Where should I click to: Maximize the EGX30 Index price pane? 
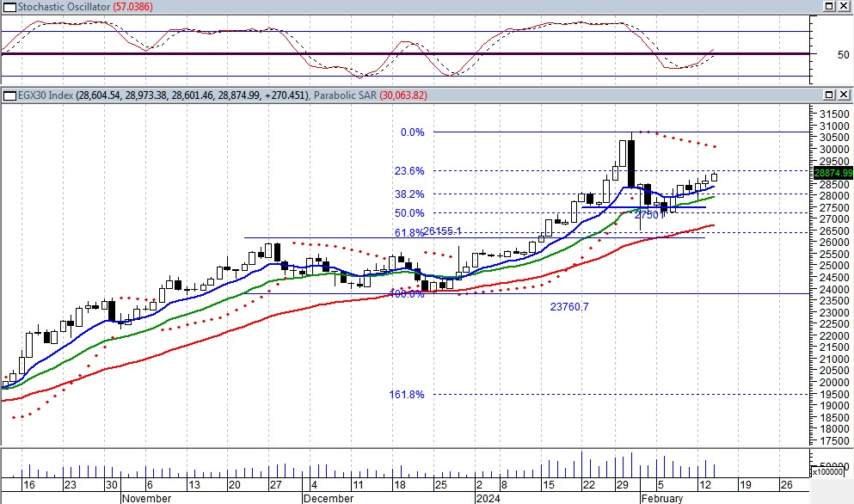click(x=828, y=95)
